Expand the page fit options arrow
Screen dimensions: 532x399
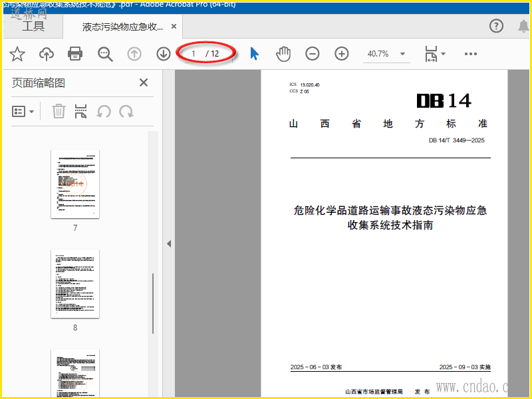click(x=443, y=54)
